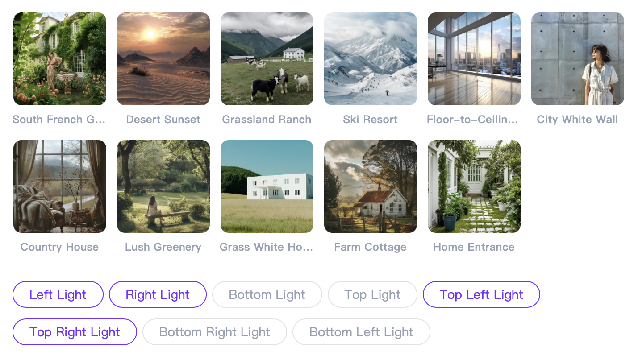Image resolution: width=634 pixels, height=364 pixels.
Task: Select the Grass White House background
Action: click(x=267, y=186)
